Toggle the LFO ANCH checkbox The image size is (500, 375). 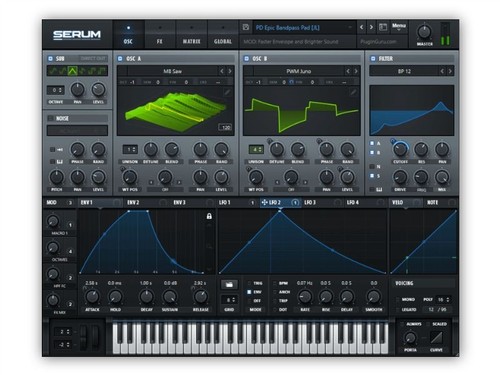click(x=274, y=292)
